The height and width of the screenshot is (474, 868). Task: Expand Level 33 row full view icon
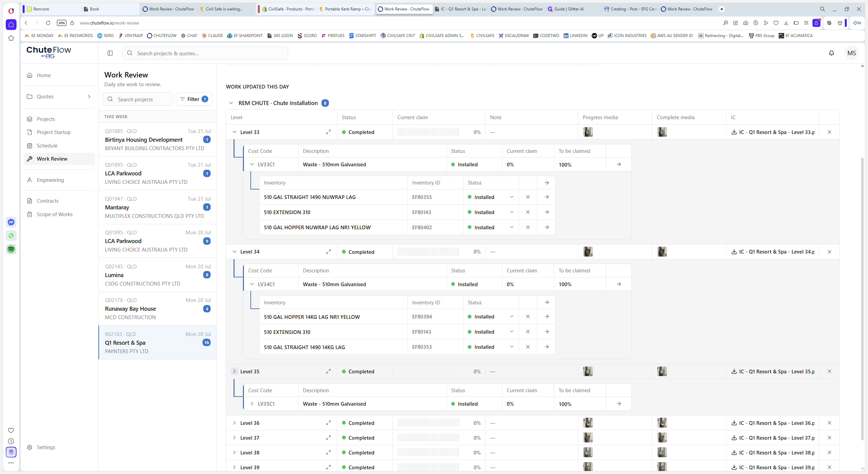click(328, 132)
